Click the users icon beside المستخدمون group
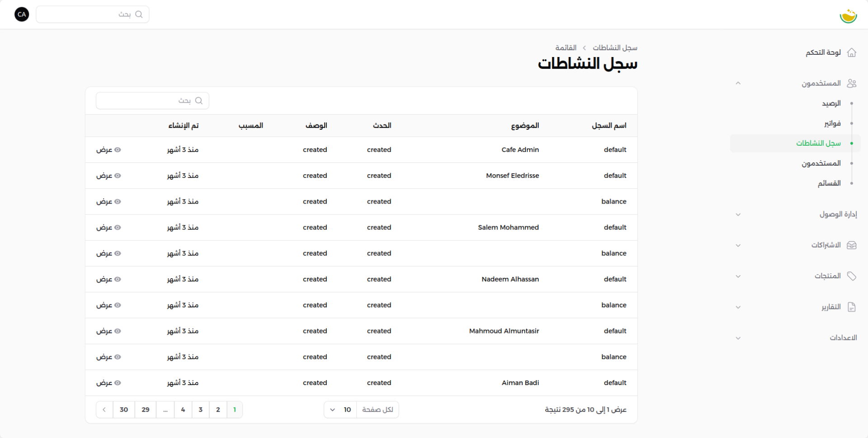The height and width of the screenshot is (438, 868). click(852, 83)
